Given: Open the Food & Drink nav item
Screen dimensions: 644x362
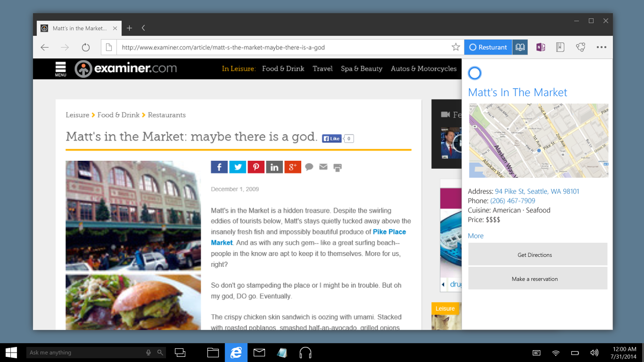Looking at the screenshot, I should [283, 68].
